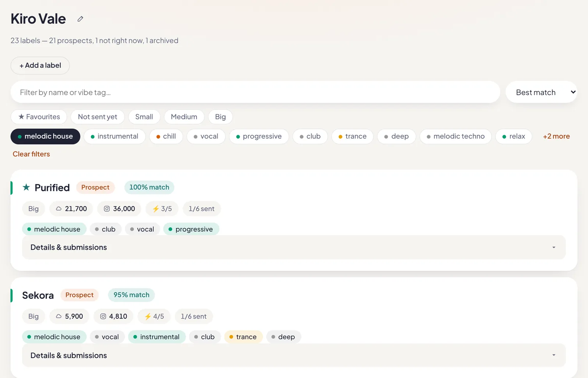This screenshot has width=588, height=378.
Task: Select the instrumental vibe filter
Action: [115, 136]
